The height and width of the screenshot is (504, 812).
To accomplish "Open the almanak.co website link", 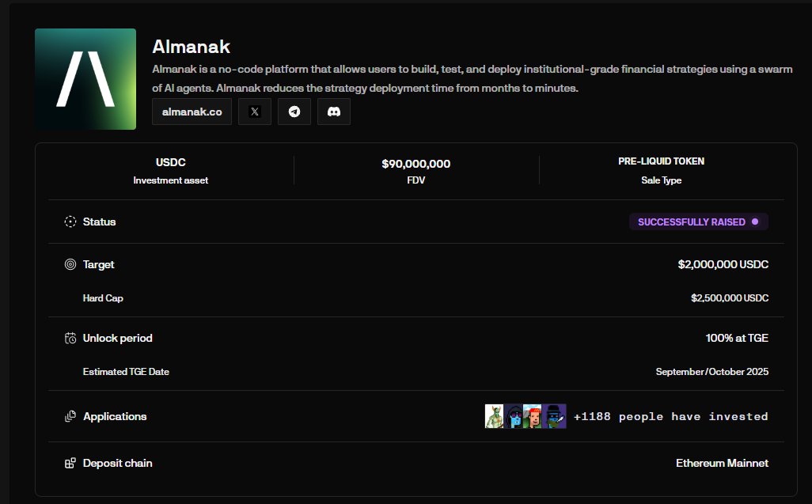I will (x=192, y=112).
